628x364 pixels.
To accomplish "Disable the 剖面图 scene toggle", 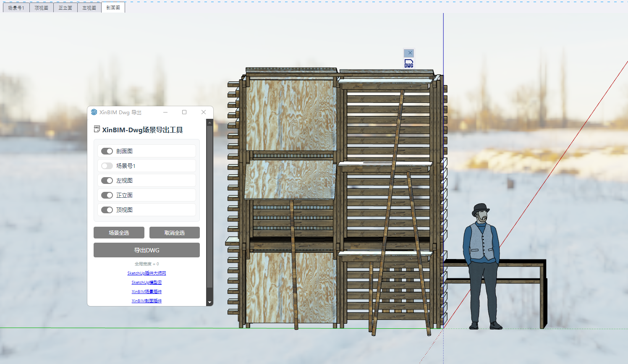I will (107, 151).
